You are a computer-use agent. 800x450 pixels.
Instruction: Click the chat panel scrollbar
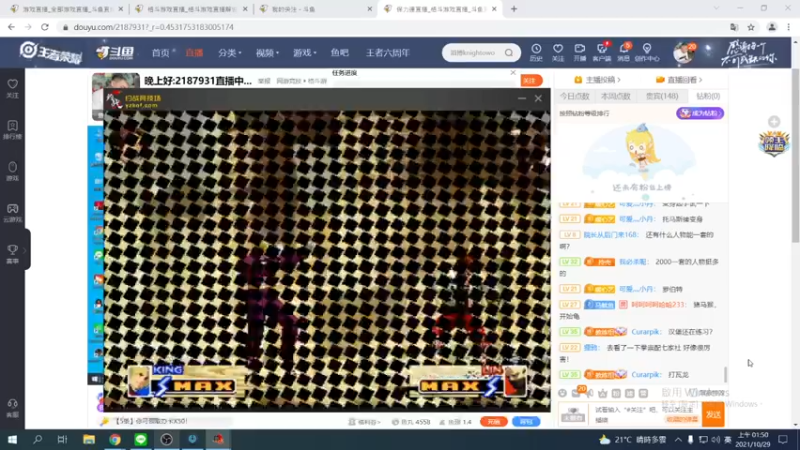[x=725, y=374]
